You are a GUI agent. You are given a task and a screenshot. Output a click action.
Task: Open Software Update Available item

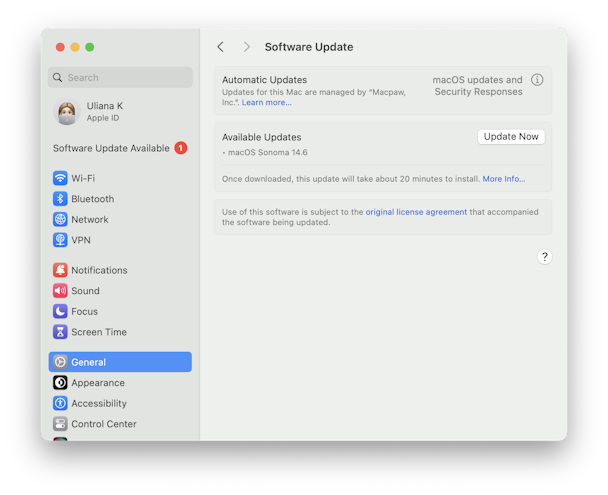(x=120, y=148)
